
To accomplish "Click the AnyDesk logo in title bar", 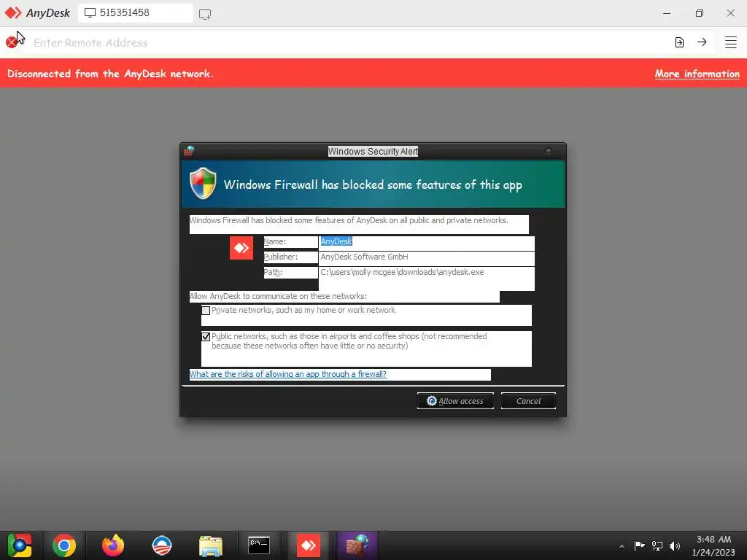I will pyautogui.click(x=13, y=13).
